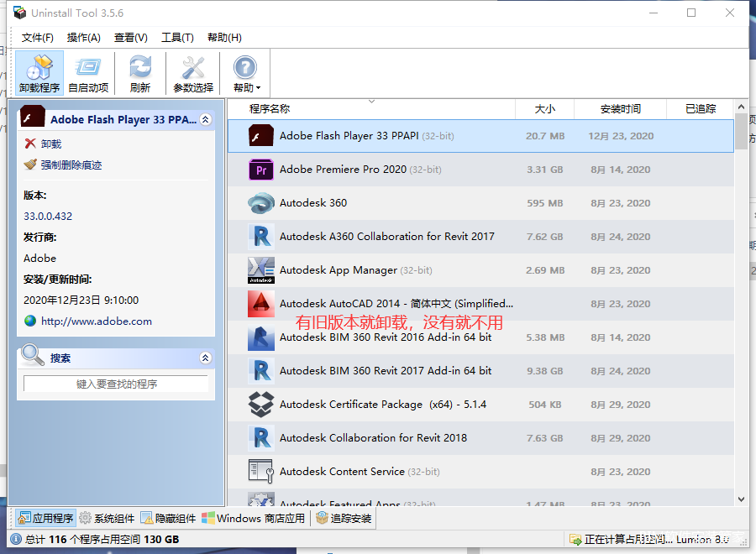Collapse the 搜索 search panel
The image size is (756, 554).
coord(206,358)
